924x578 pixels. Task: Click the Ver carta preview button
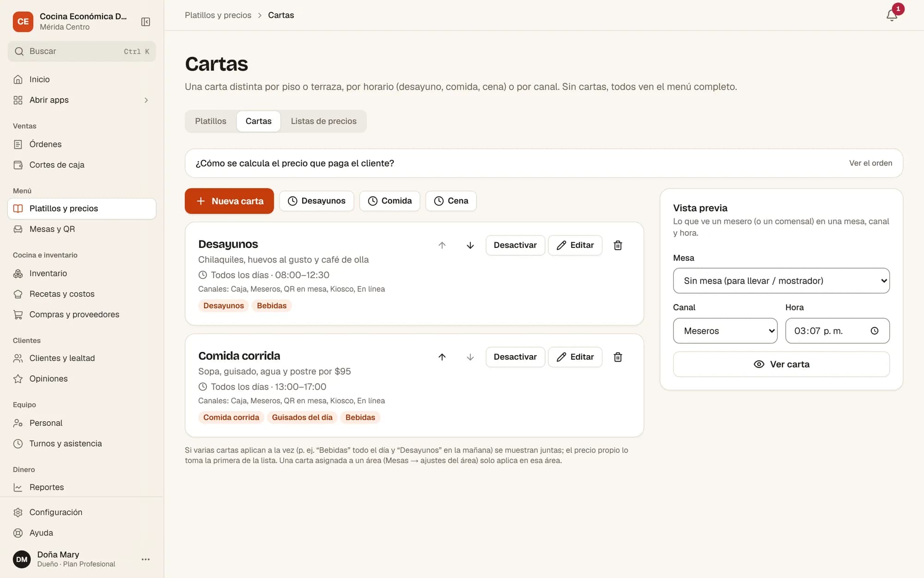pos(781,364)
